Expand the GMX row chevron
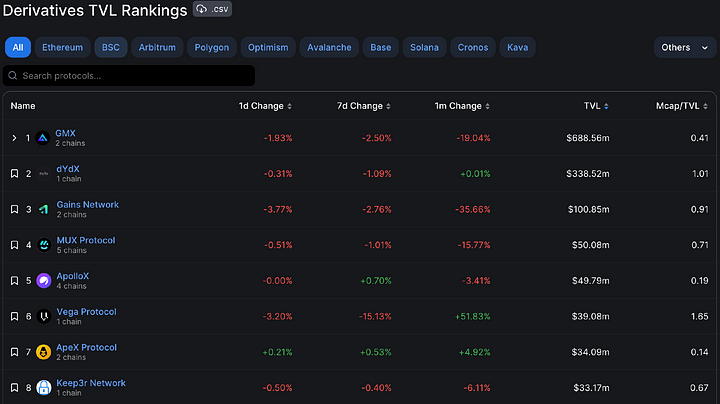This screenshot has height=404, width=720. click(x=14, y=138)
